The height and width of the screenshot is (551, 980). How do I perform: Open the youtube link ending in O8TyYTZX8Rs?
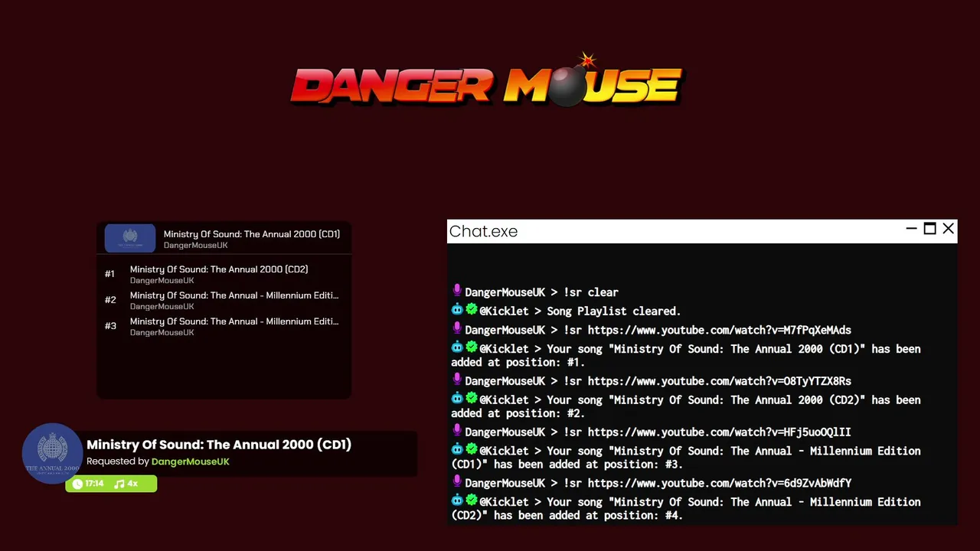719,380
